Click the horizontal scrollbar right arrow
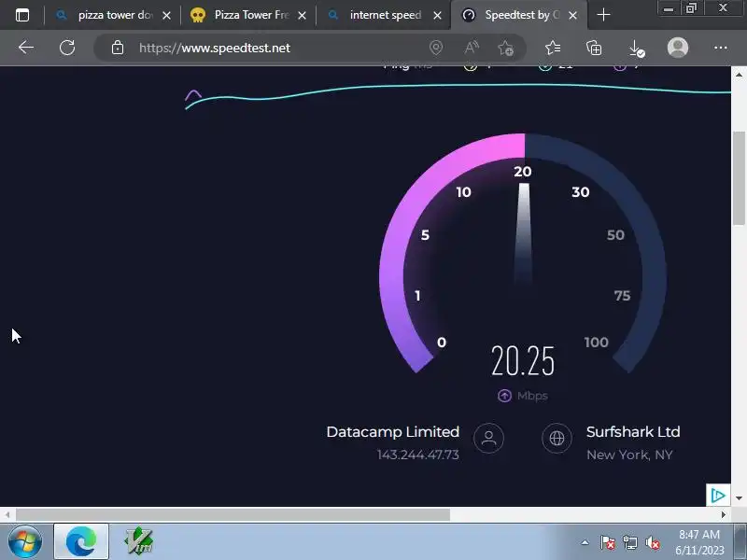This screenshot has width=747, height=560. click(x=724, y=515)
